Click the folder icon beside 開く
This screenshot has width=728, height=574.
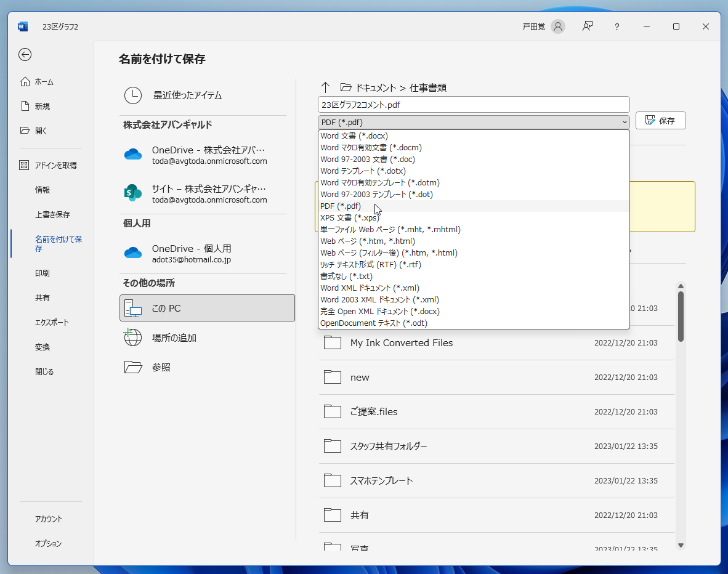tap(25, 131)
